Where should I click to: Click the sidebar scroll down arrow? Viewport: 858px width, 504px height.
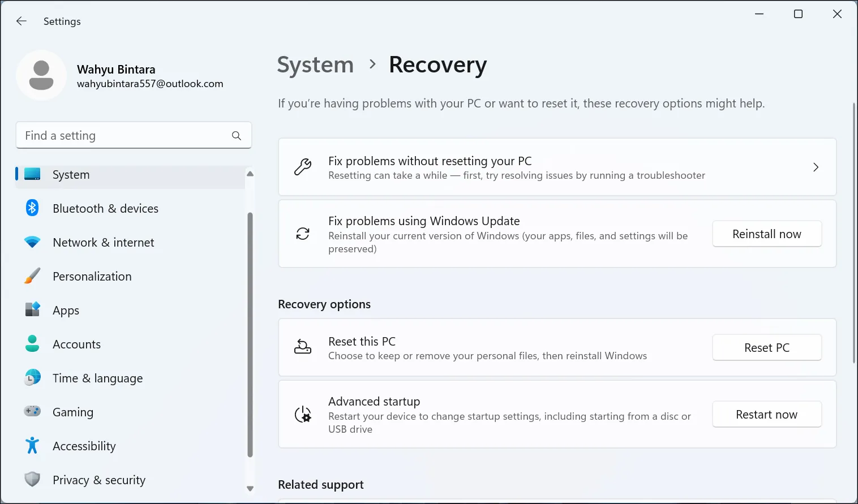point(250,489)
